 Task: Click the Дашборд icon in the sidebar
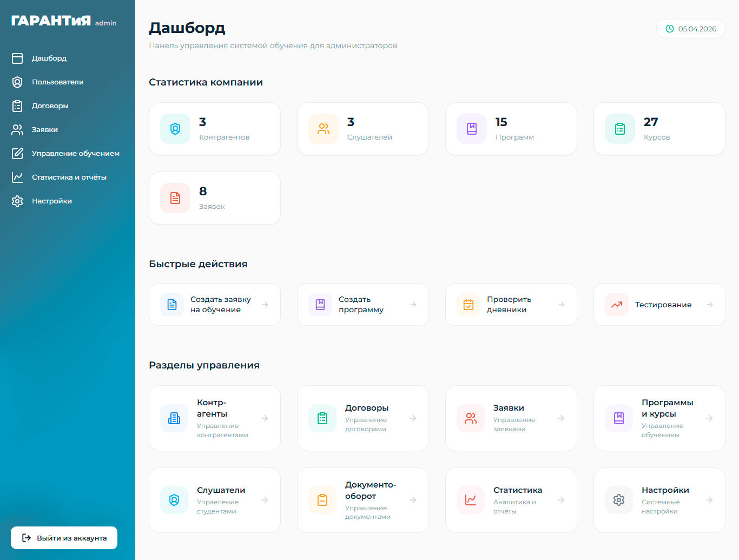(17, 58)
